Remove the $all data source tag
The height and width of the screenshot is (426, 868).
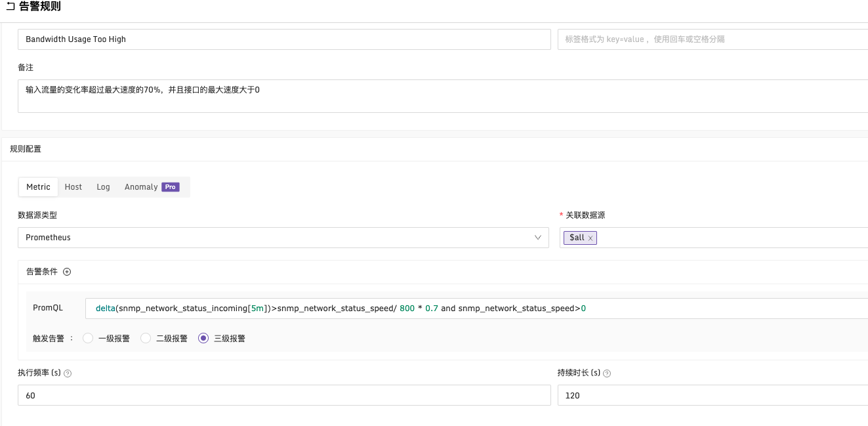click(590, 238)
